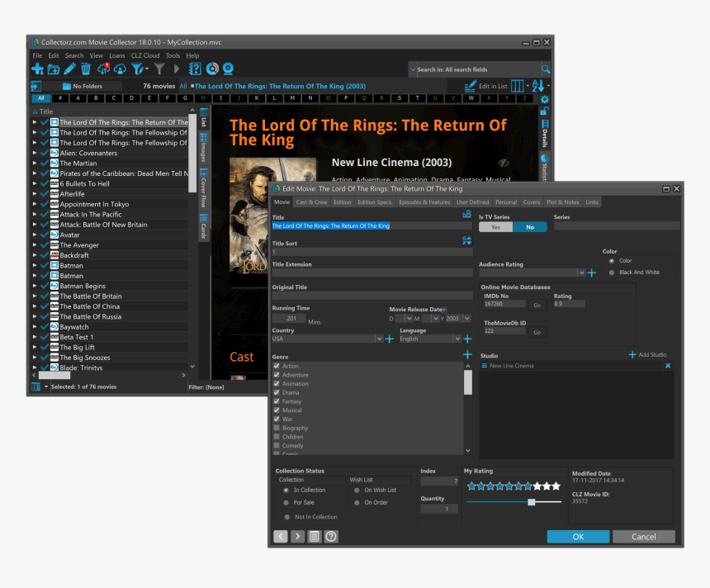Open the barcode scanner search icon
710x588 pixels.
pyautogui.click(x=228, y=69)
